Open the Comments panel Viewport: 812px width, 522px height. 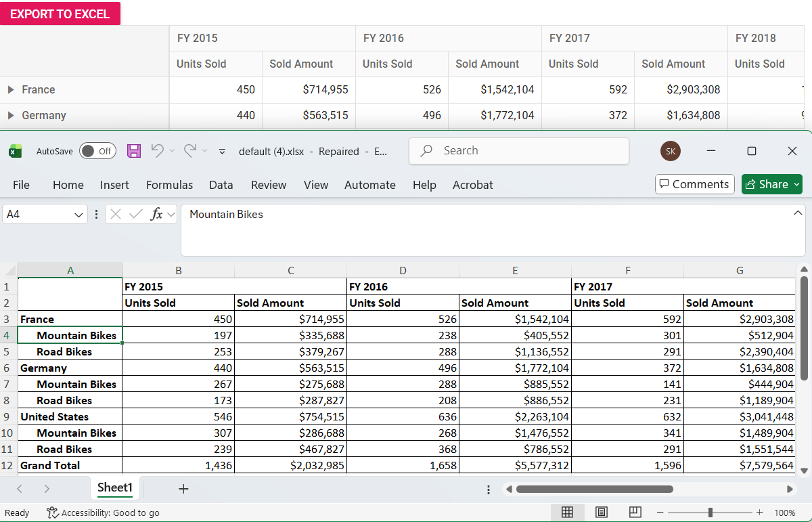coord(694,184)
